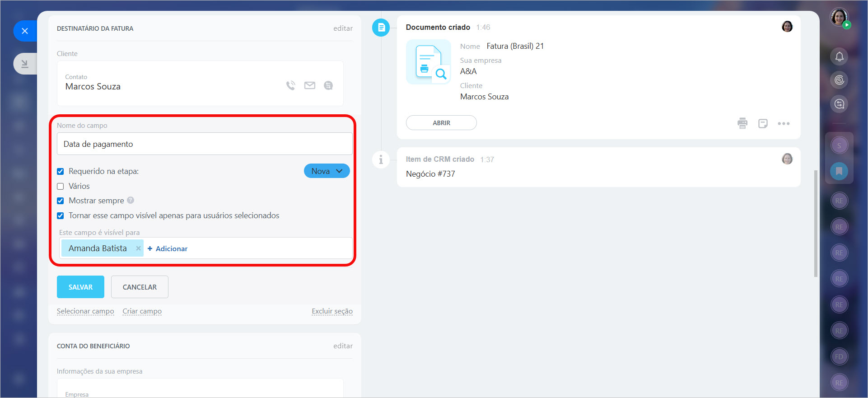Call Marcos Souza via the phone icon

click(x=291, y=85)
